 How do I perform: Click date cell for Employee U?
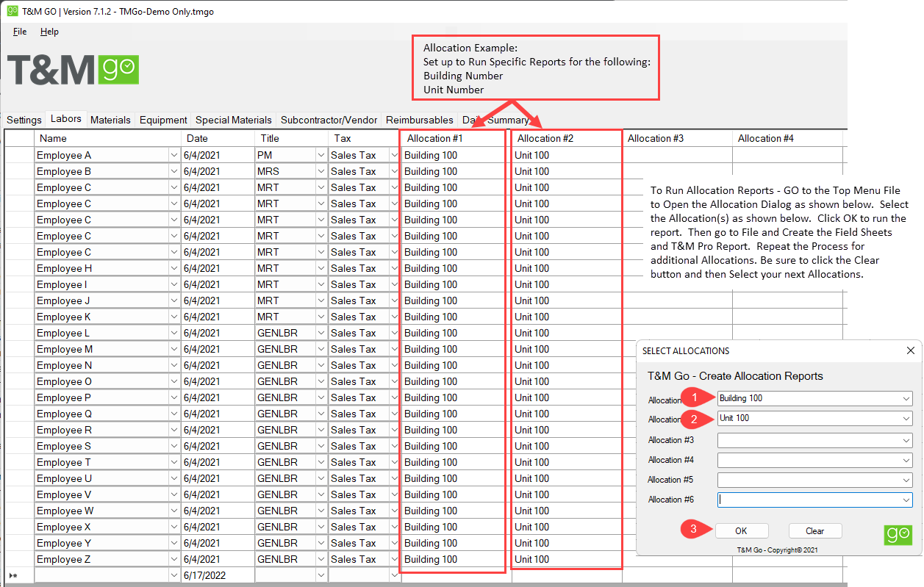218,478
